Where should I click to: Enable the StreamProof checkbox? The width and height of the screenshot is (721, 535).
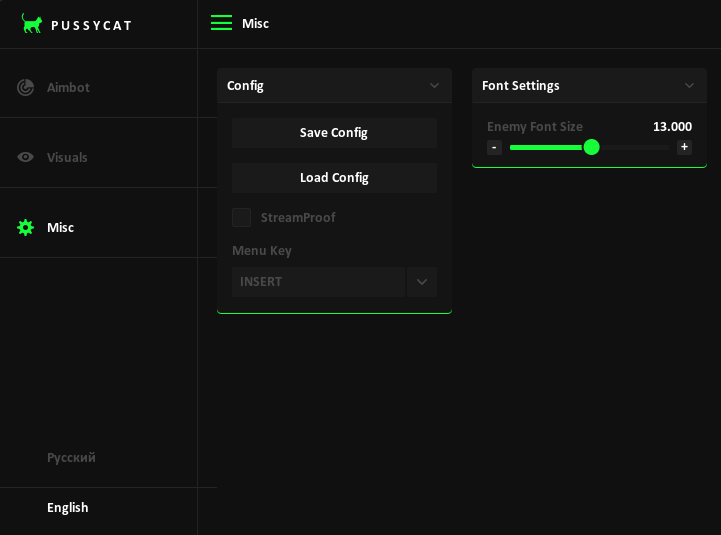(x=242, y=218)
